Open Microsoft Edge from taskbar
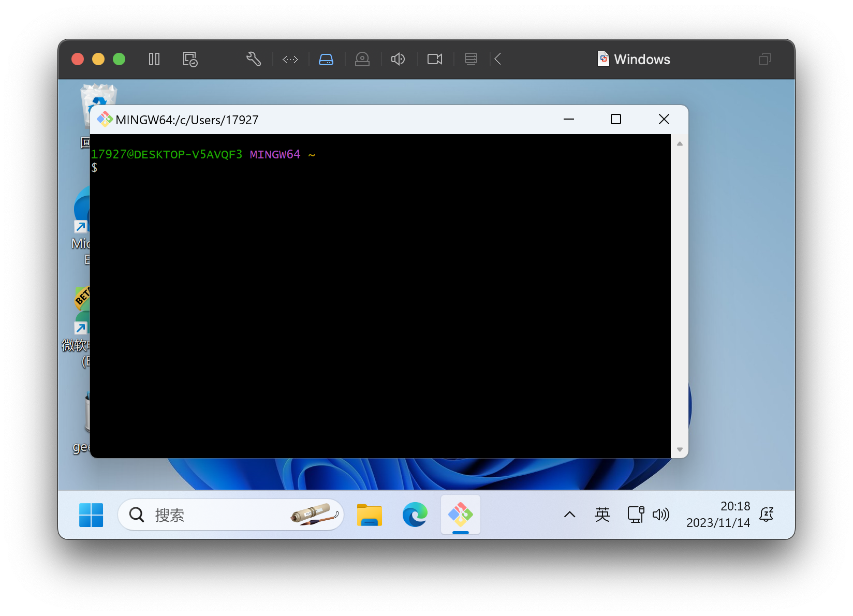This screenshot has height=616, width=853. coord(415,515)
